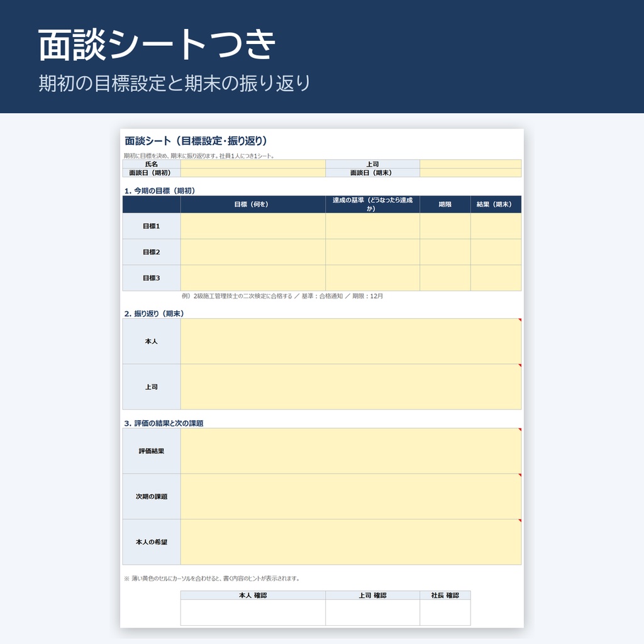Select the 目標3 結果（期末） cell
Image resolution: width=644 pixels, height=644 pixels.
[x=496, y=277]
